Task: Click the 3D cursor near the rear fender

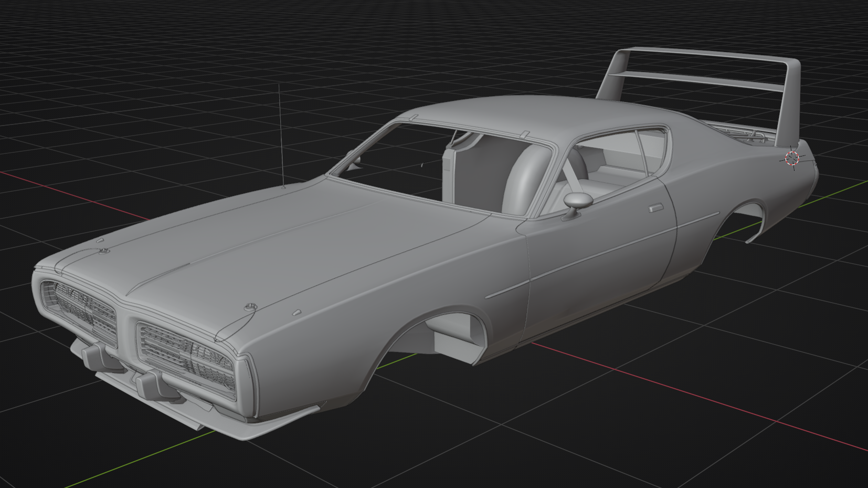Action: point(792,158)
